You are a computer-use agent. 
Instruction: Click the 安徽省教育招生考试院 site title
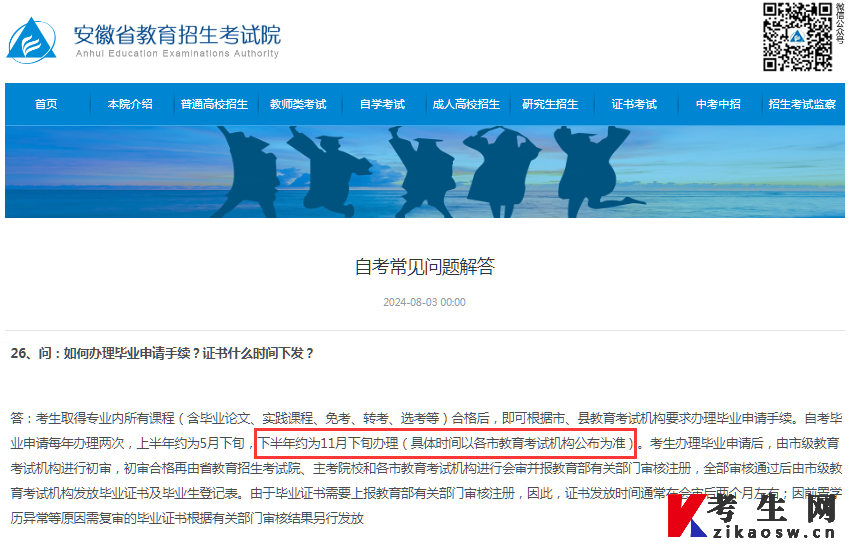tap(177, 34)
